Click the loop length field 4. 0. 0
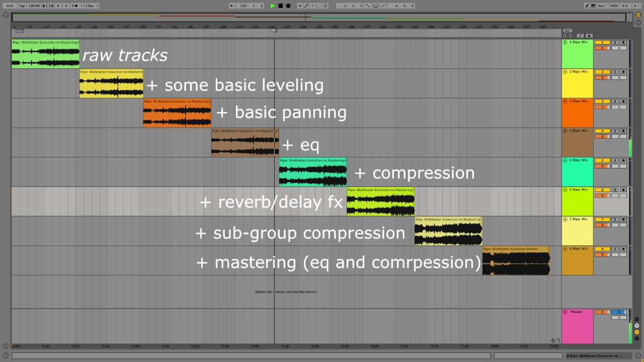644x362 pixels. [401, 6]
